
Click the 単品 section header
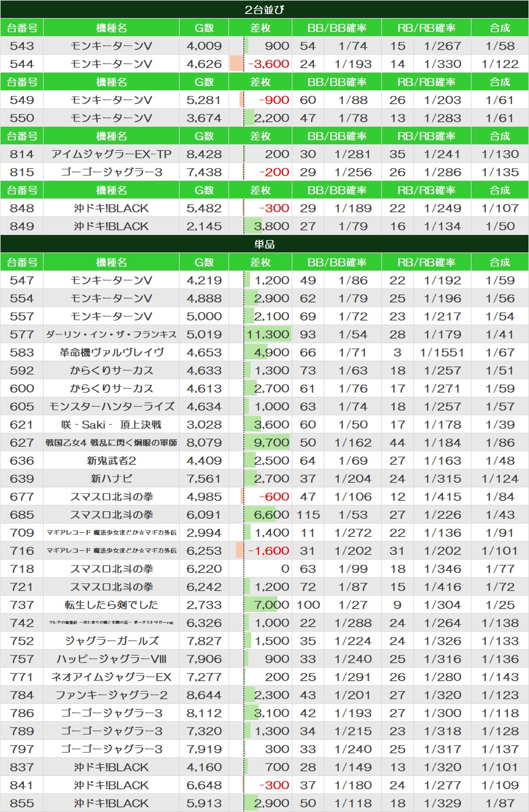tap(264, 244)
